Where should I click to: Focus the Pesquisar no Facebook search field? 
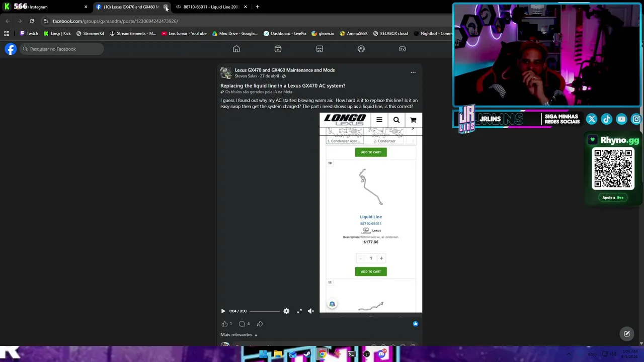click(61, 49)
